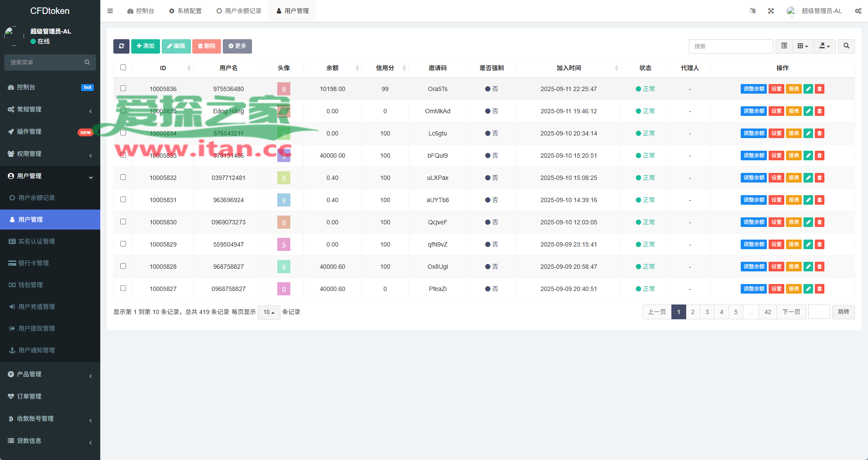Image resolution: width=868 pixels, height=460 pixels.
Task: Click the refresh icon button in toolbar
Action: (x=121, y=46)
